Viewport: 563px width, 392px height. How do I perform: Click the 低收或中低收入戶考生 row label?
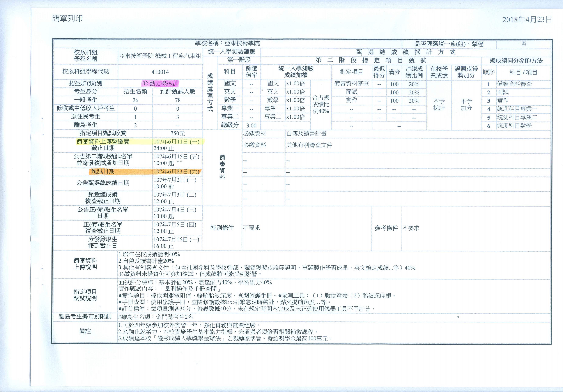[x=86, y=108]
